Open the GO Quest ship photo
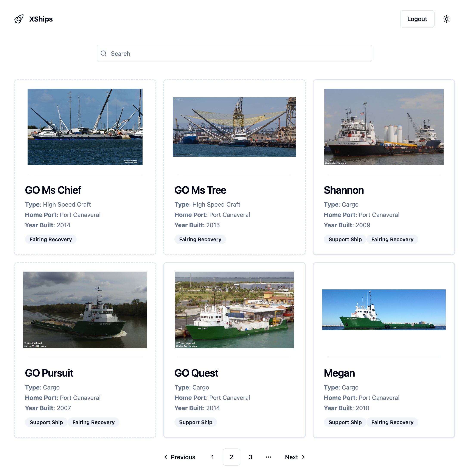Image resolution: width=469 pixels, height=476 pixels. click(x=234, y=310)
